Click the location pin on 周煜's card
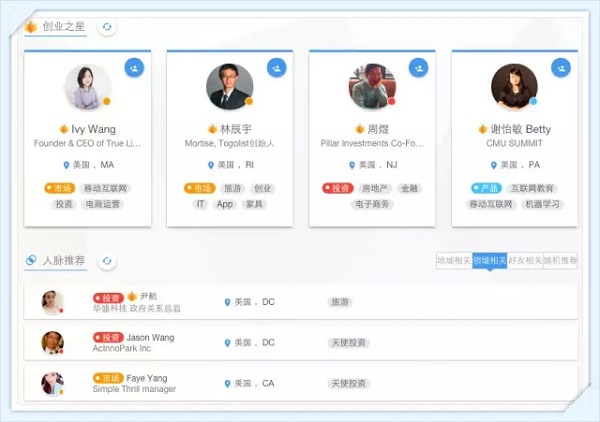The height and width of the screenshot is (422, 600). (352, 165)
